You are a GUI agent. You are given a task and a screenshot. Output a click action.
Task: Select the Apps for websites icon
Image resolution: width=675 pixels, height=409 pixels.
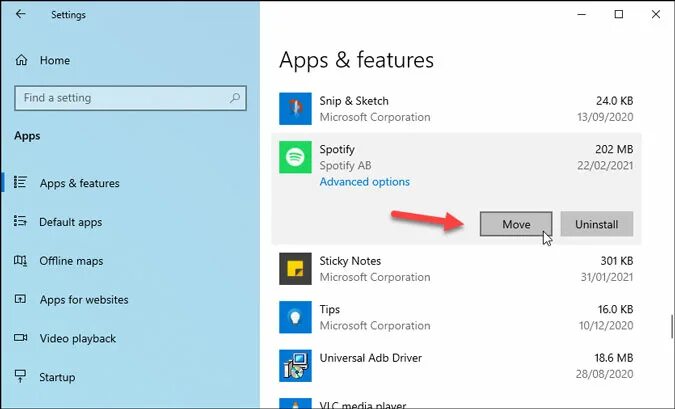pyautogui.click(x=20, y=299)
